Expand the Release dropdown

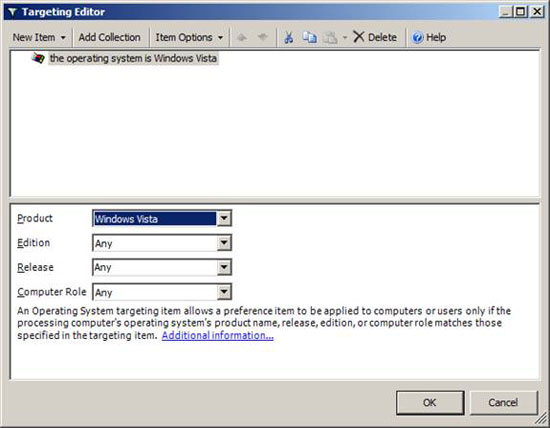tap(224, 268)
